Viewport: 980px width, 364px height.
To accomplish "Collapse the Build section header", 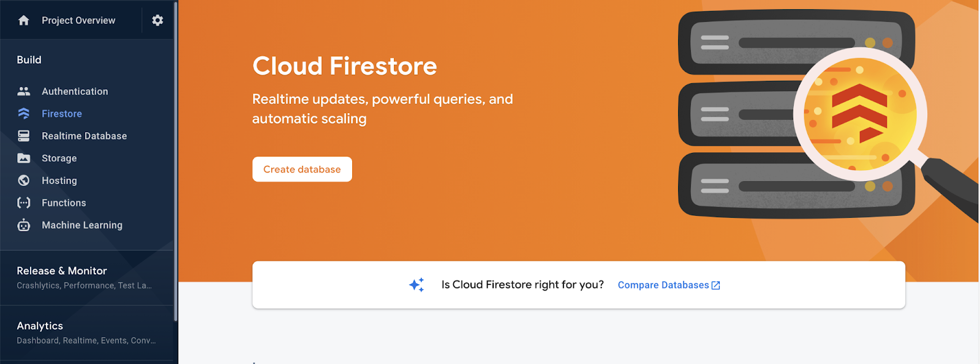I will click(29, 60).
